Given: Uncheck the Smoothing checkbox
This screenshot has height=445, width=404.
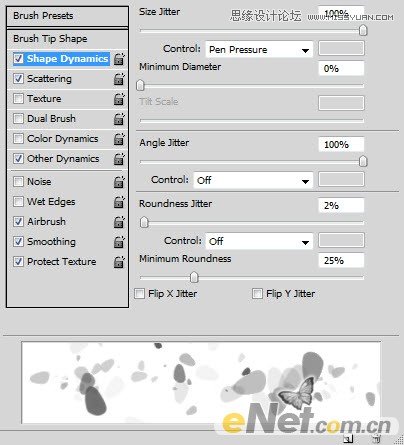Looking at the screenshot, I should pos(18,241).
